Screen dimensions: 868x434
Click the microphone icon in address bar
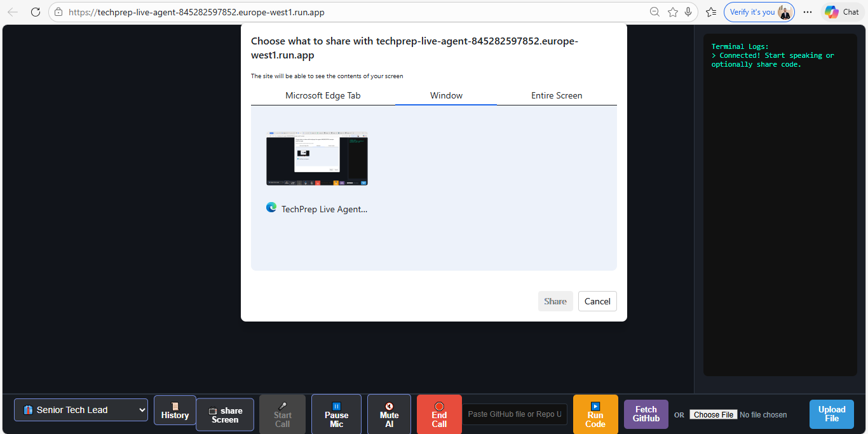pyautogui.click(x=688, y=12)
